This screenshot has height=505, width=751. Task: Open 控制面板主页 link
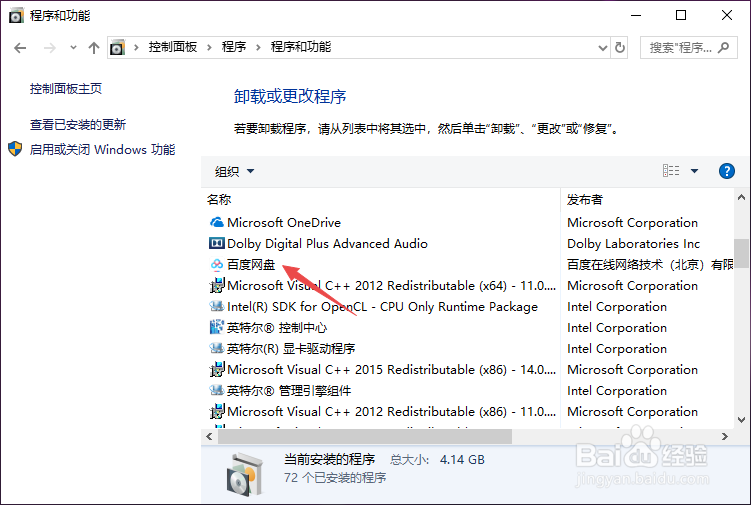66,89
